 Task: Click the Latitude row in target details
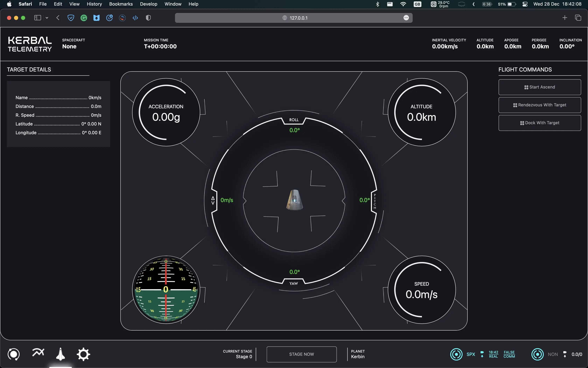click(x=58, y=124)
